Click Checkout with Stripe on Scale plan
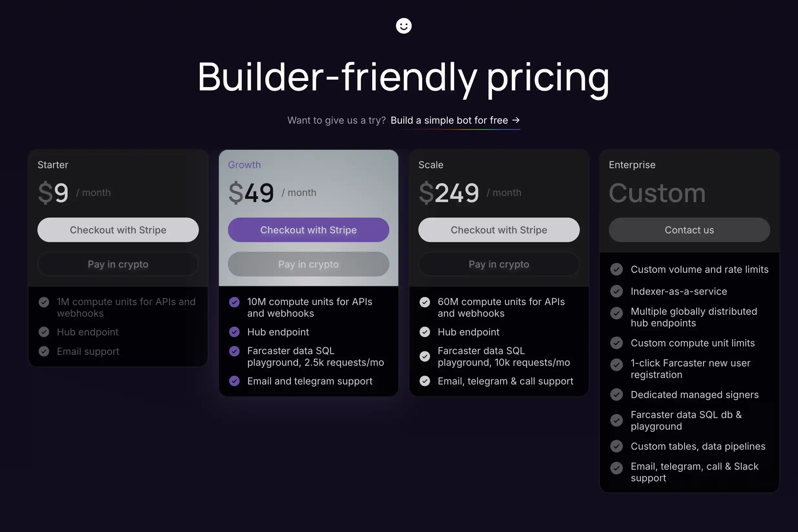Image resolution: width=798 pixels, height=532 pixels. (x=499, y=230)
